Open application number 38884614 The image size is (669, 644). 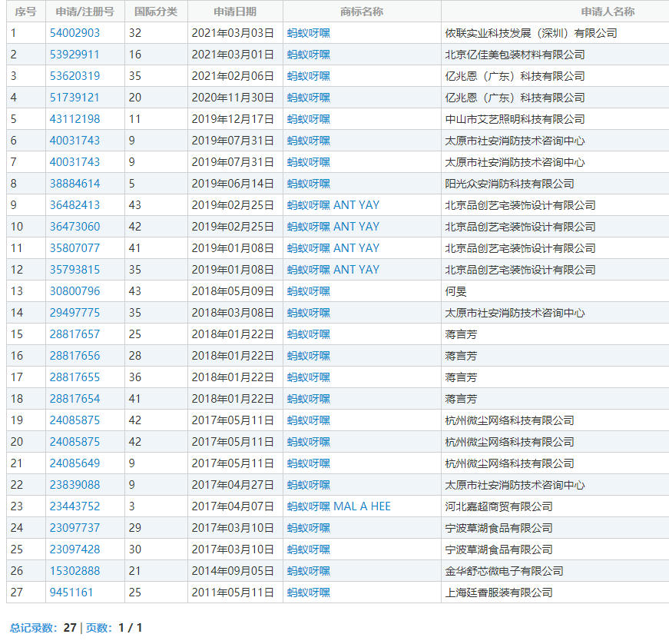tap(75, 184)
